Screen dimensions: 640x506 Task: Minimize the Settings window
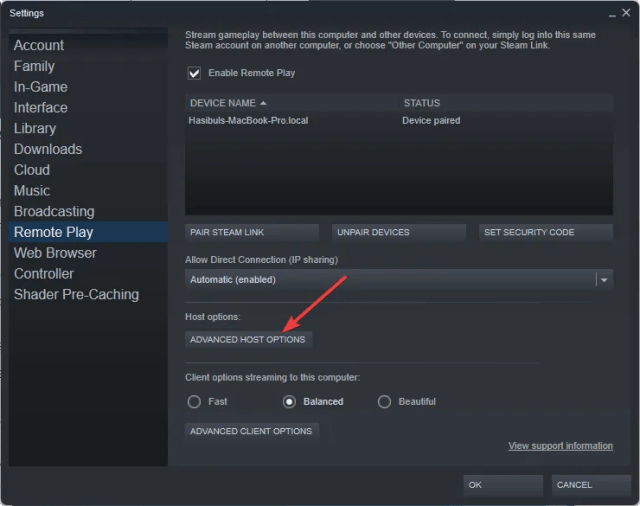tap(612, 14)
